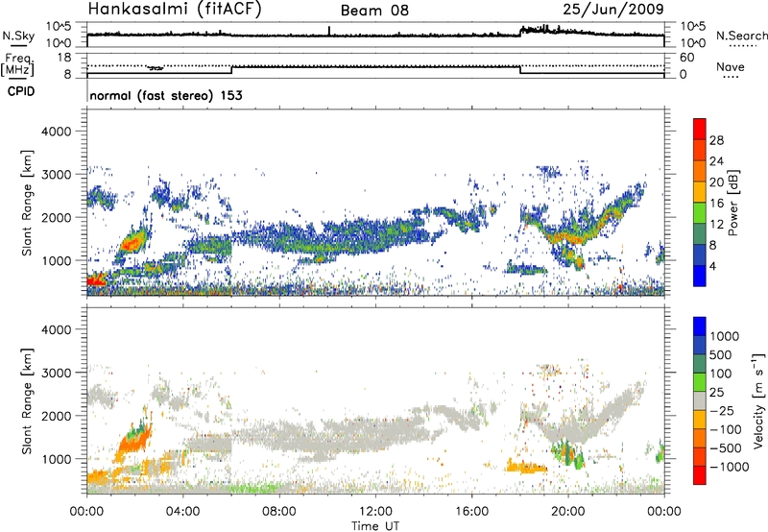The height and width of the screenshot is (532, 768).
Task: Click the red high-power echo near 00:00
Action: (x=95, y=280)
